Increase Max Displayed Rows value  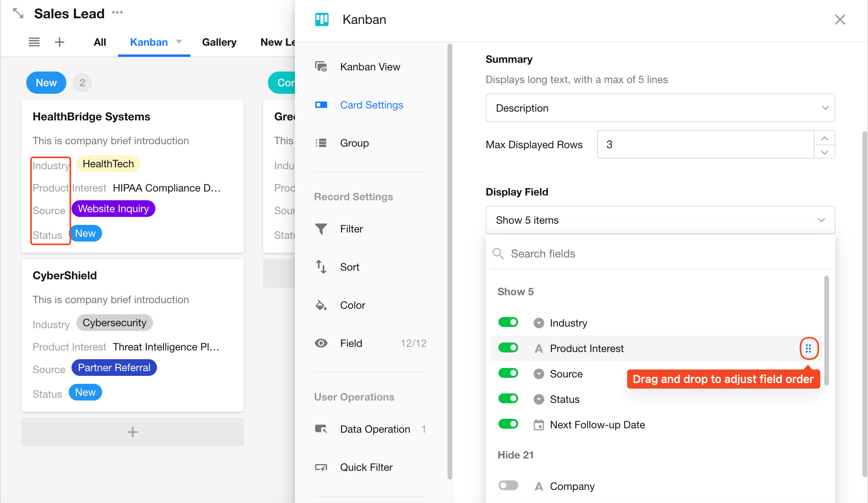tap(825, 138)
